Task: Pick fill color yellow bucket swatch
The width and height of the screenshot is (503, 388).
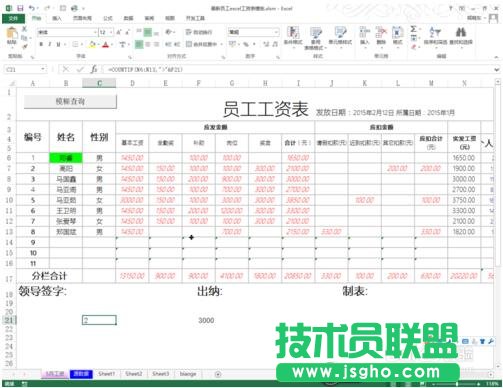Action: [x=92, y=44]
